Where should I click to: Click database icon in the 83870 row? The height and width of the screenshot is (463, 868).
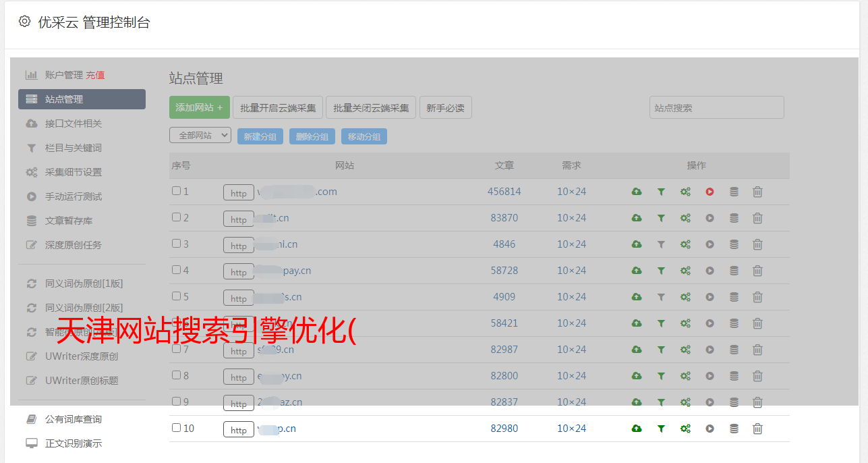tap(734, 218)
